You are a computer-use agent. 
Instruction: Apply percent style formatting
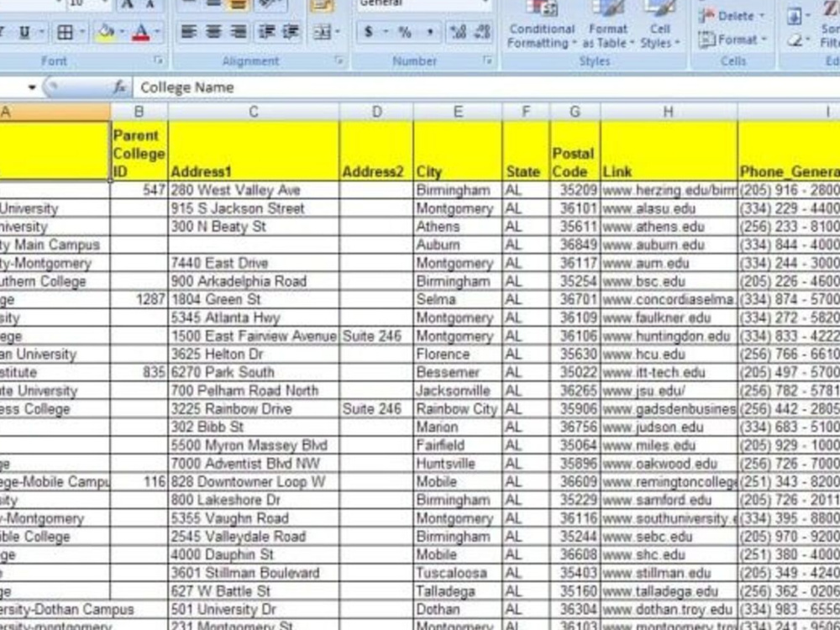pos(405,32)
